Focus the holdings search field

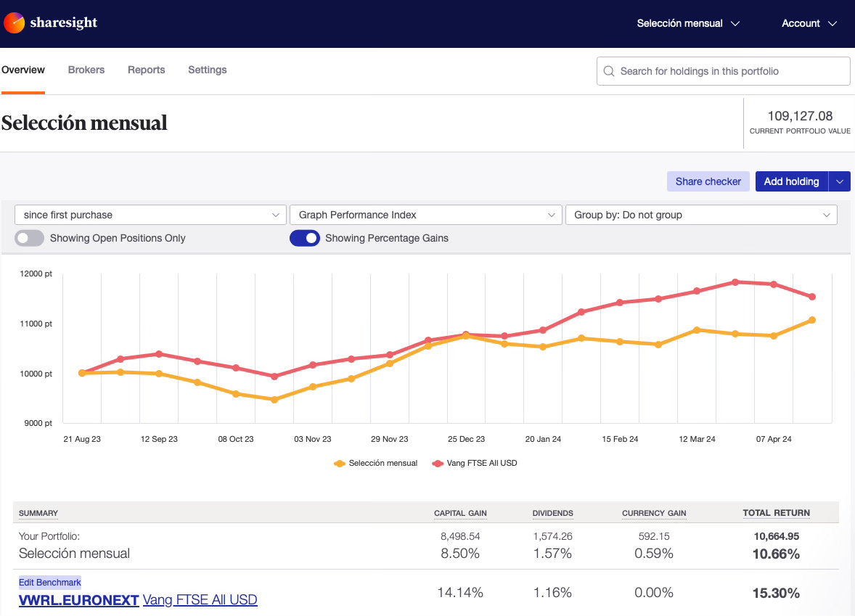click(x=723, y=71)
